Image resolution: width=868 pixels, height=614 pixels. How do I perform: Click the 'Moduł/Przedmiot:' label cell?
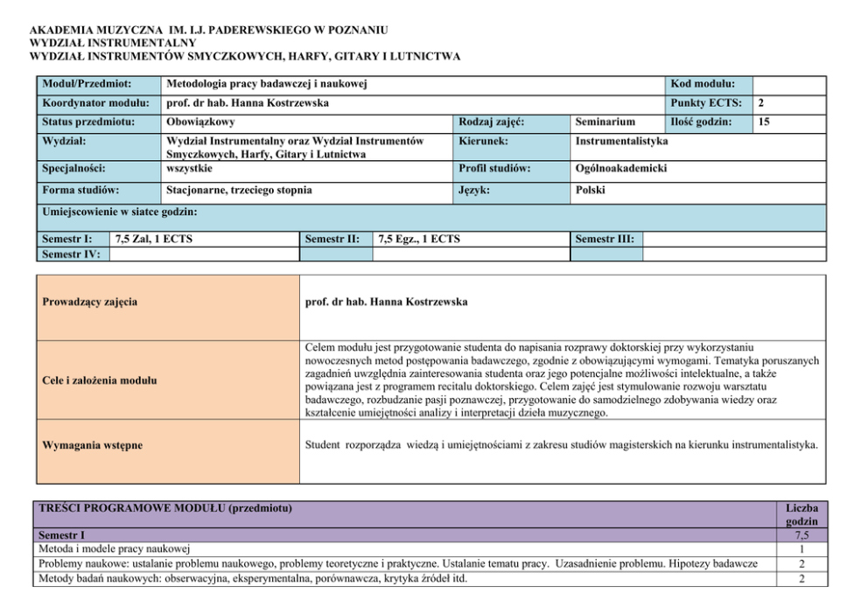86,84
